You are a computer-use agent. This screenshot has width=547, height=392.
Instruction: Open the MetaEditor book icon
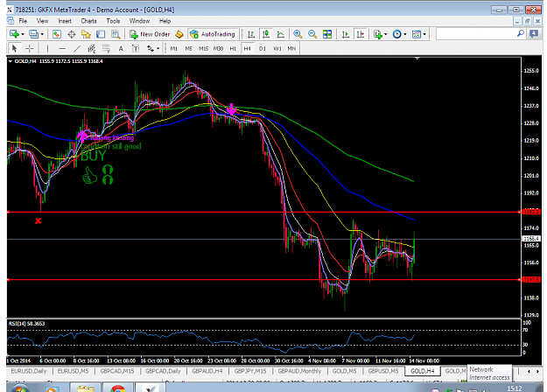[179, 34]
